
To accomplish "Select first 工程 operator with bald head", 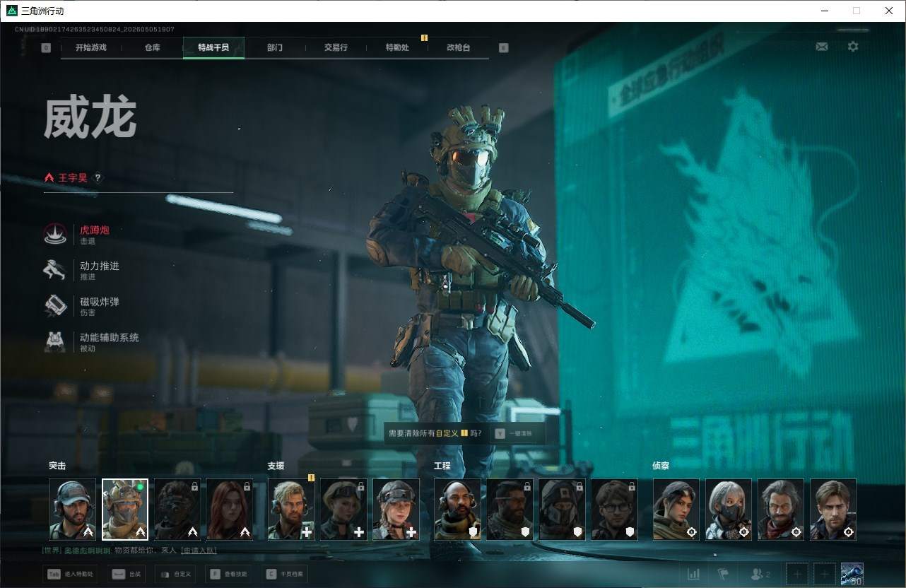I will 457,510.
